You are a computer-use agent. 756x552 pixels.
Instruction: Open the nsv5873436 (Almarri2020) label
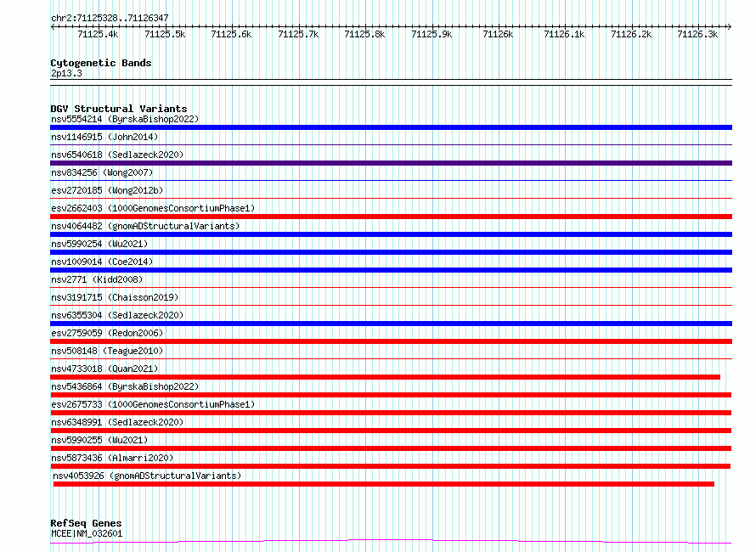[x=112, y=458]
